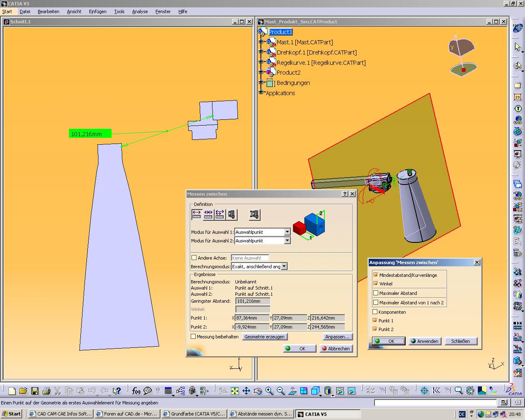Click the target crosshair icon in bottom toolbar
This screenshot has width=525, height=420.
[x=425, y=391]
